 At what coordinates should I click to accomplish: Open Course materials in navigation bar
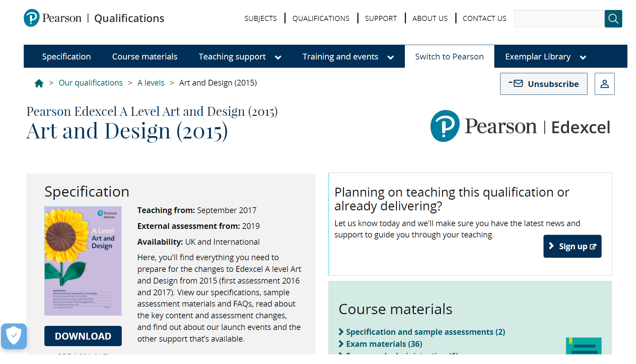tap(144, 57)
